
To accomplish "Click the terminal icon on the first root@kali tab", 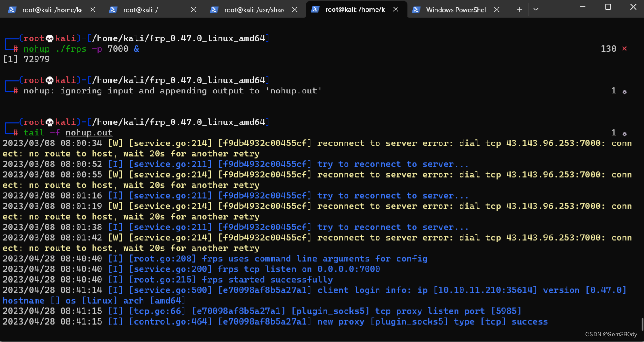I will pyautogui.click(x=12, y=9).
